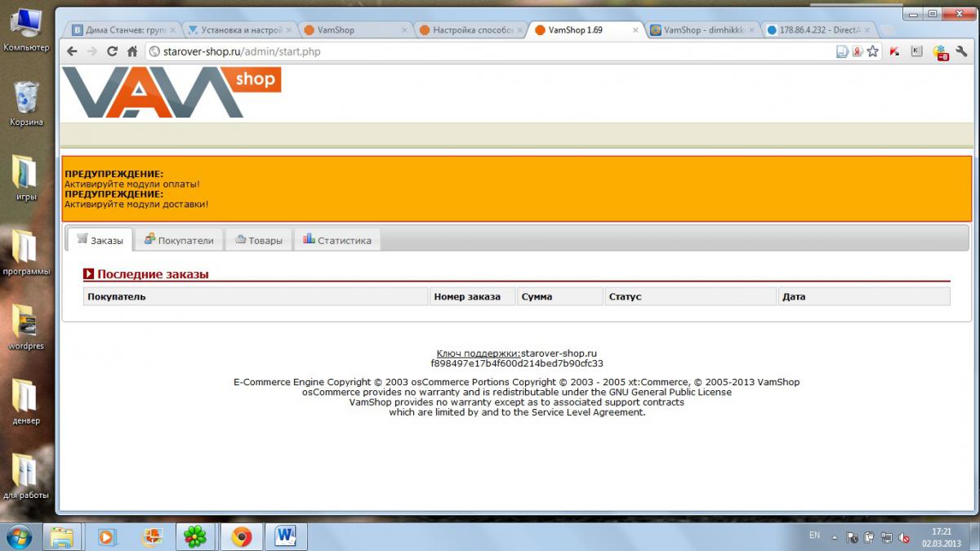Open the Chrome wrench settings menu
The height and width of the screenshot is (551, 980).
(961, 51)
